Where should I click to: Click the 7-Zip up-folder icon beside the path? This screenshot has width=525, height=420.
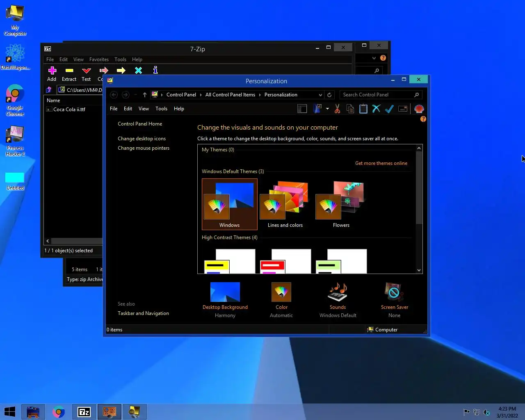[x=49, y=90]
